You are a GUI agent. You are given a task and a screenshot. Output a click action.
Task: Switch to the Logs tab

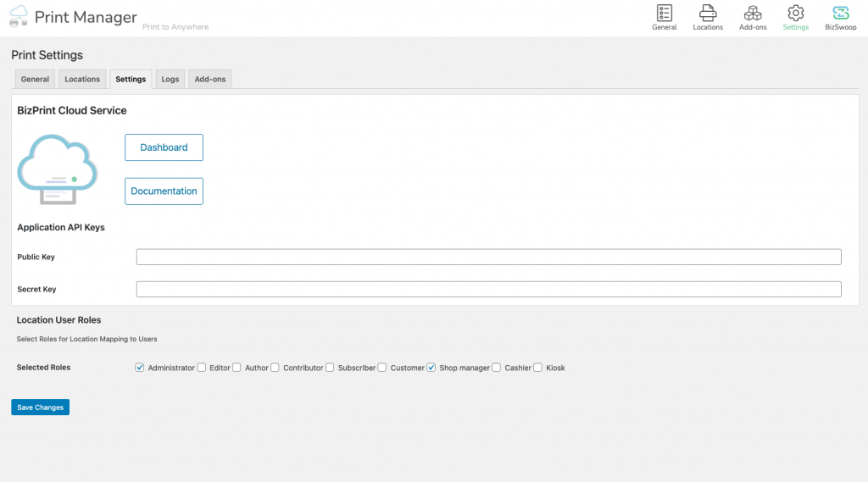pyautogui.click(x=170, y=80)
